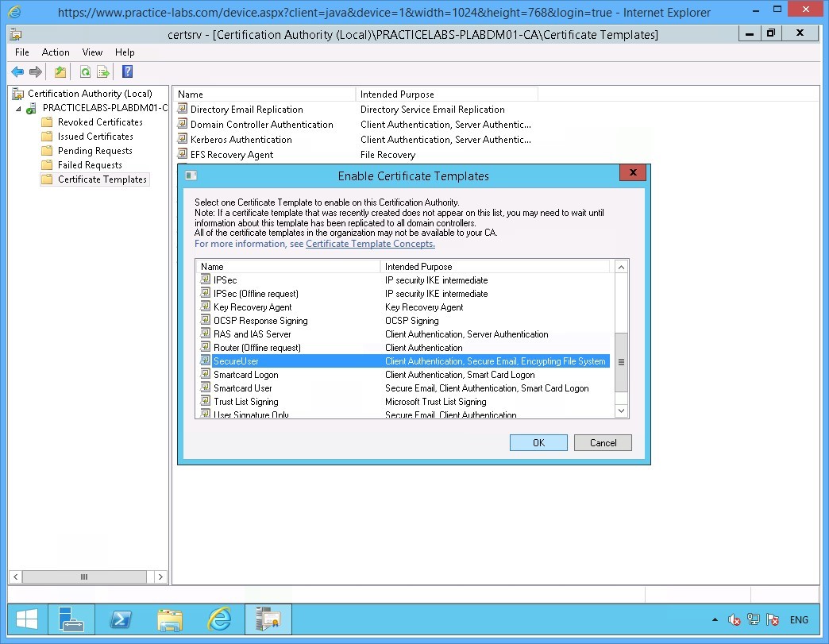Open the Action menu
Screen dimensions: 829x644
(x=56, y=52)
